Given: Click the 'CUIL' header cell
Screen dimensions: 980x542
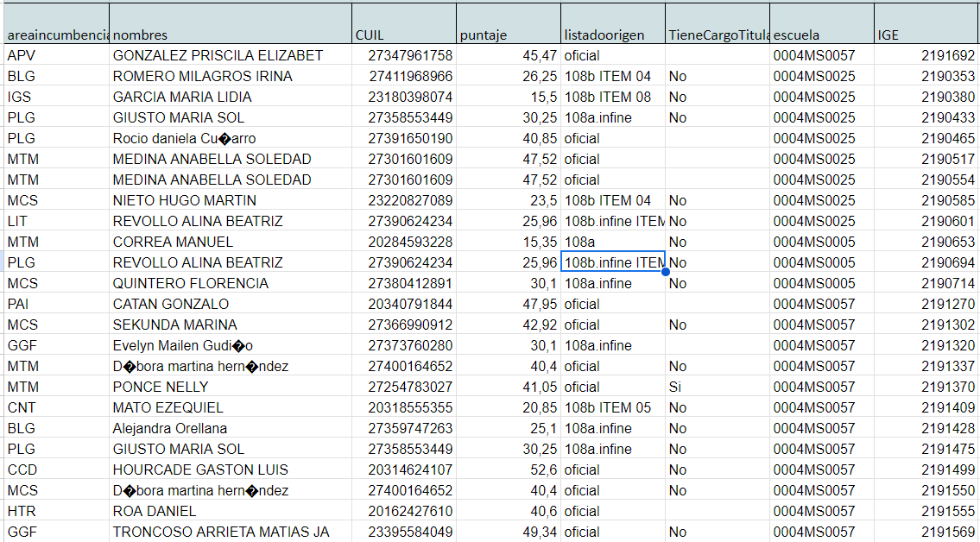Looking at the screenshot, I should tap(404, 35).
